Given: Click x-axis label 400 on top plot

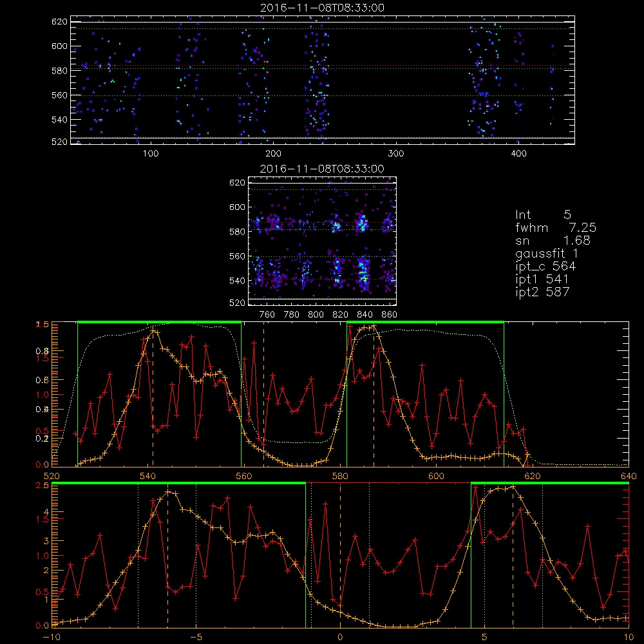Looking at the screenshot, I should [x=518, y=154].
